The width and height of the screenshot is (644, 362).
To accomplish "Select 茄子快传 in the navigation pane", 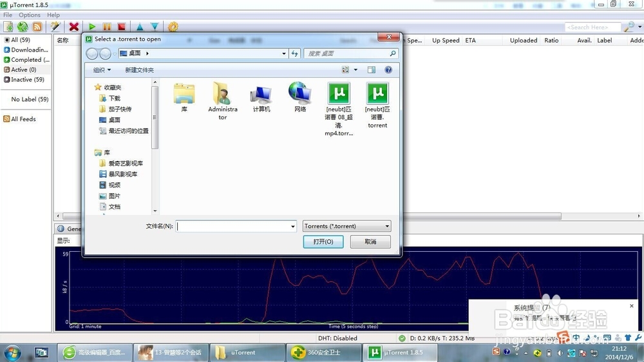I will tap(115, 109).
